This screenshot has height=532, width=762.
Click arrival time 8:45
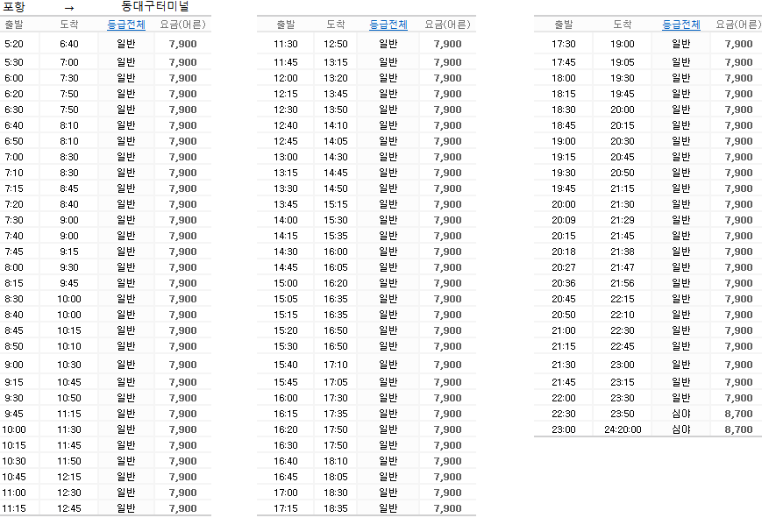pyautogui.click(x=69, y=188)
